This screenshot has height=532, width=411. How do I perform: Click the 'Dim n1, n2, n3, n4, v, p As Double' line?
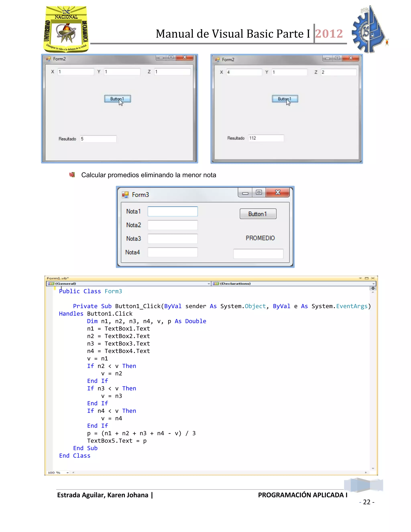tap(146, 321)
